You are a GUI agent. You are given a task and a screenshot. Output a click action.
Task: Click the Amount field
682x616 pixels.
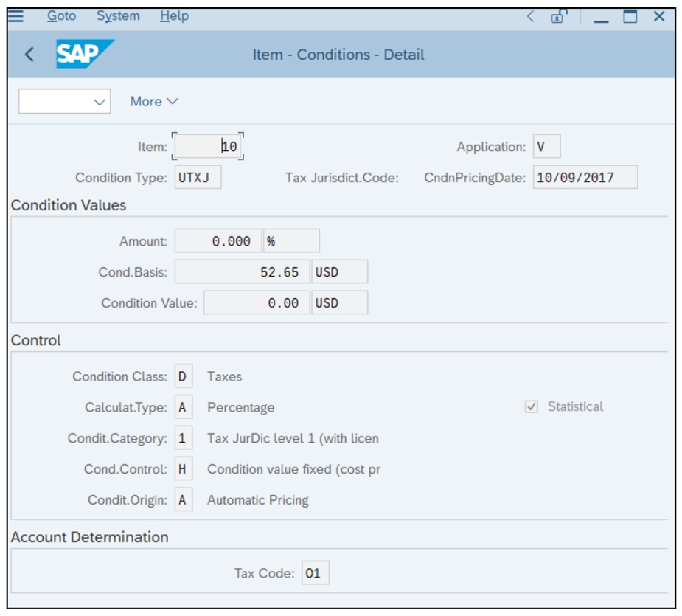(x=218, y=240)
